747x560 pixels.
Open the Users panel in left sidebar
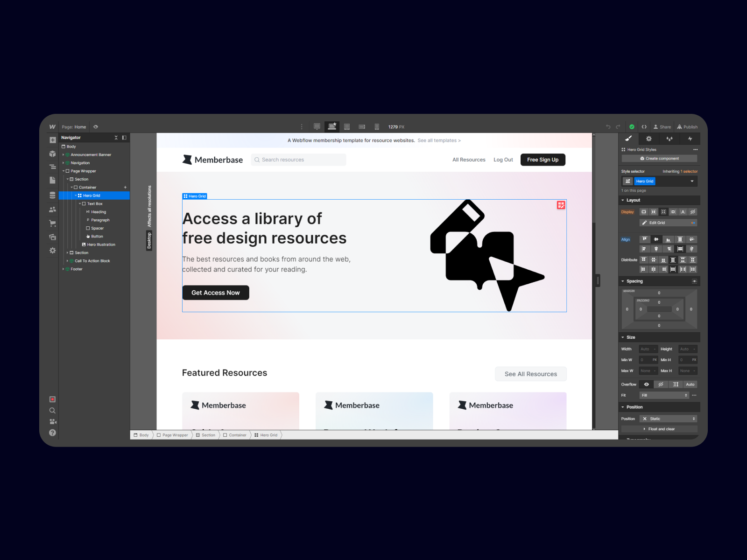coord(53,210)
